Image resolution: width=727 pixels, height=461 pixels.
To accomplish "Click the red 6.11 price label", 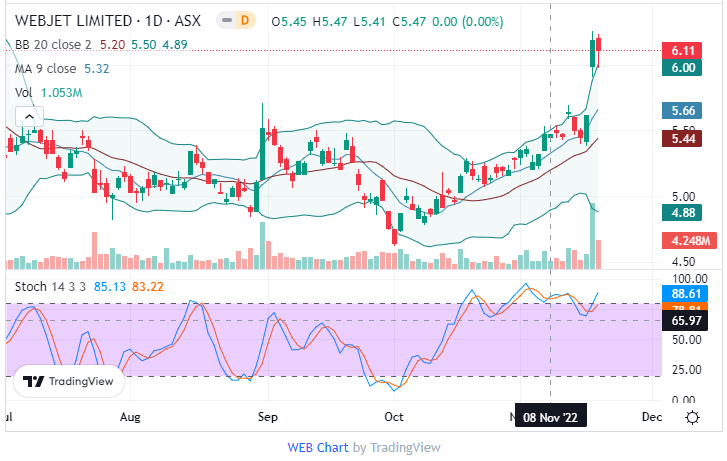I will 684,50.
